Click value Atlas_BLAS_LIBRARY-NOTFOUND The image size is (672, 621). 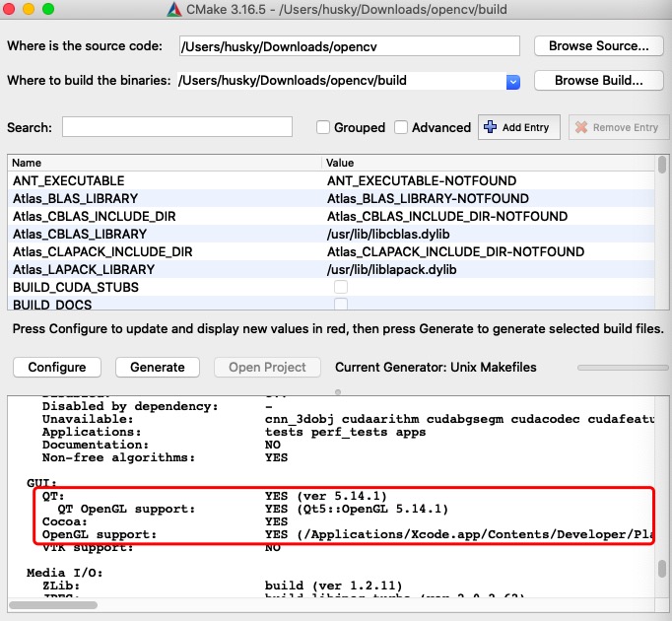429,198
